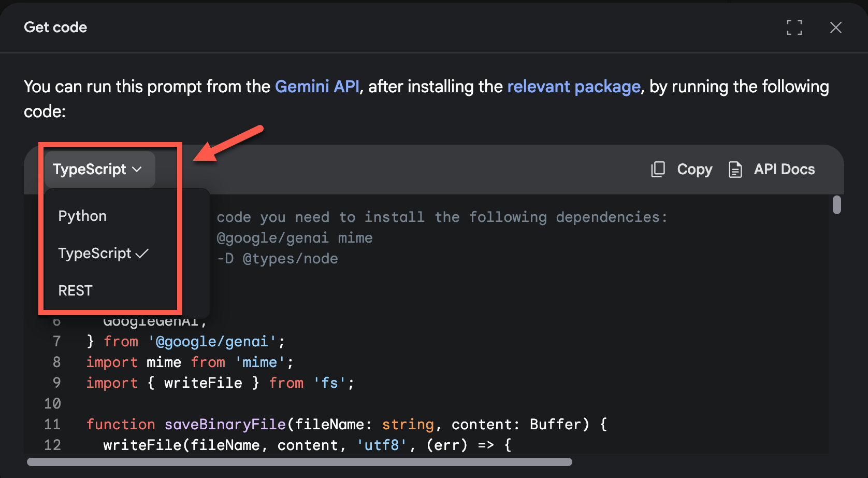868x478 pixels.
Task: Click the Get code dialog title
Action: tap(55, 27)
